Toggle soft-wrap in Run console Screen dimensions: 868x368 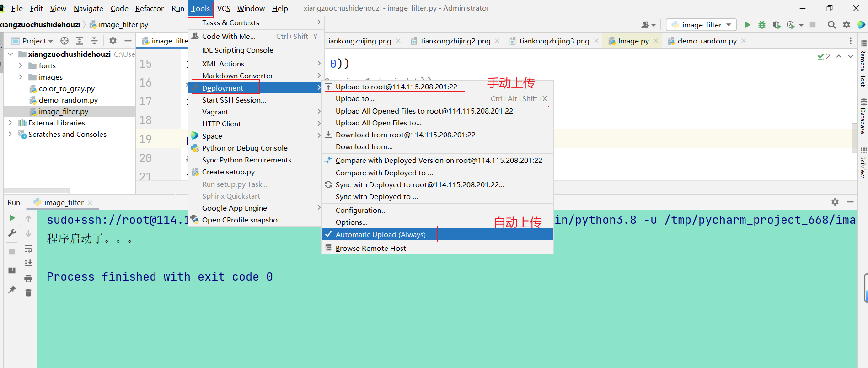(x=28, y=249)
